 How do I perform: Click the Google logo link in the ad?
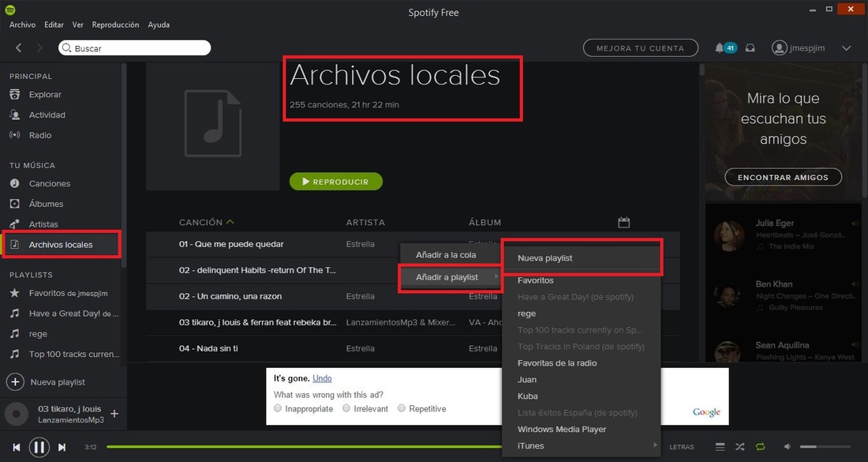point(706,412)
